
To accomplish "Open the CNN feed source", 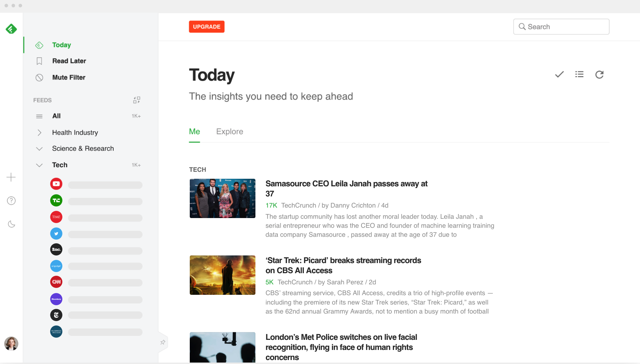I will tap(56, 282).
